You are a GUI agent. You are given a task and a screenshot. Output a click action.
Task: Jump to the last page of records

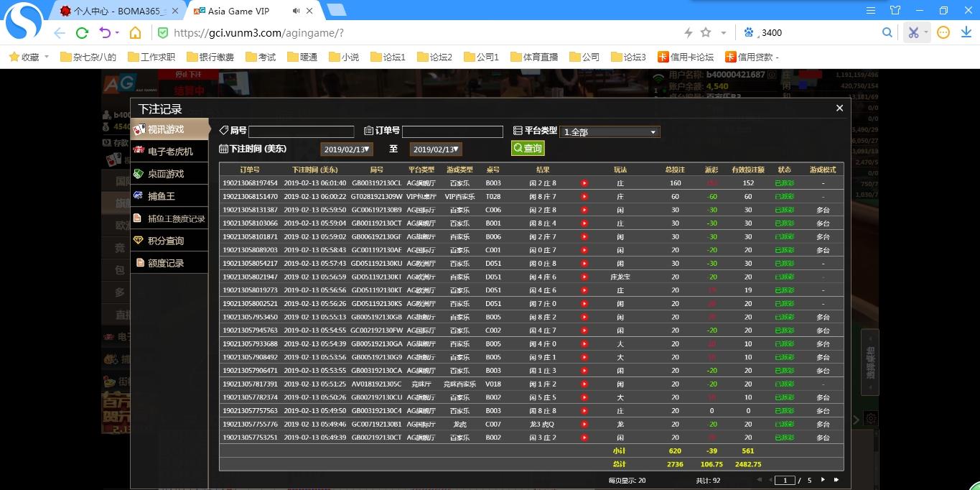836,480
